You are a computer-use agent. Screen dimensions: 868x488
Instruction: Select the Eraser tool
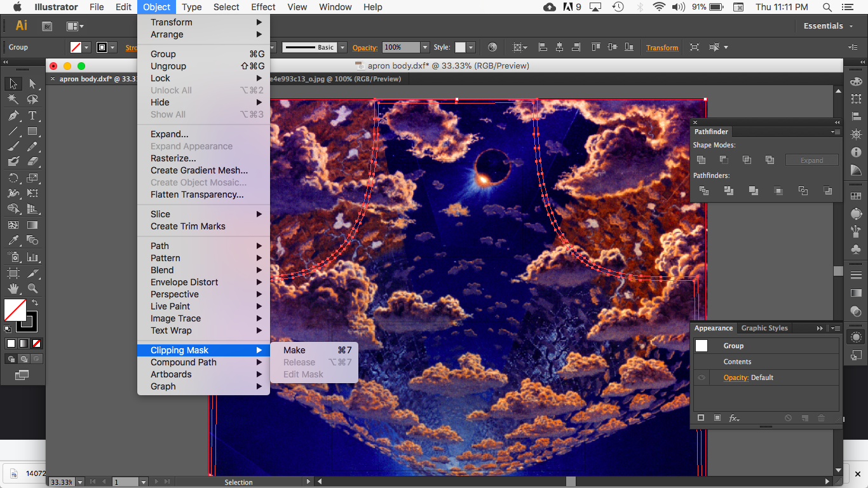(32, 162)
